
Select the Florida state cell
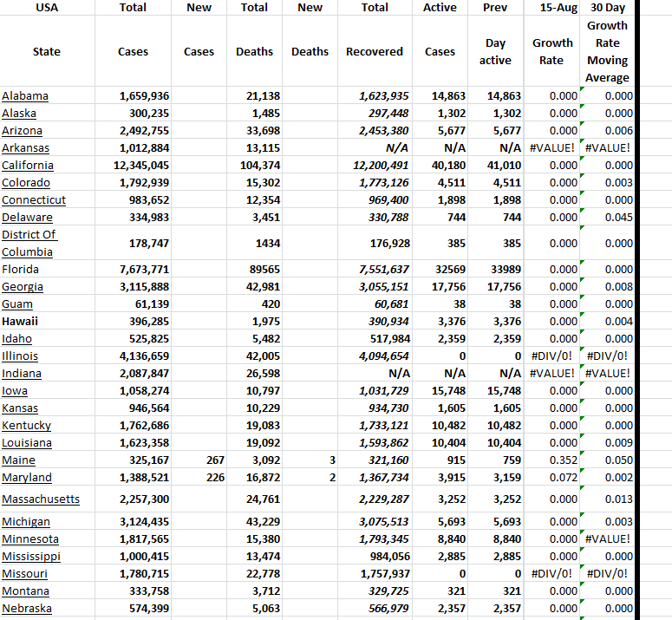(47, 270)
